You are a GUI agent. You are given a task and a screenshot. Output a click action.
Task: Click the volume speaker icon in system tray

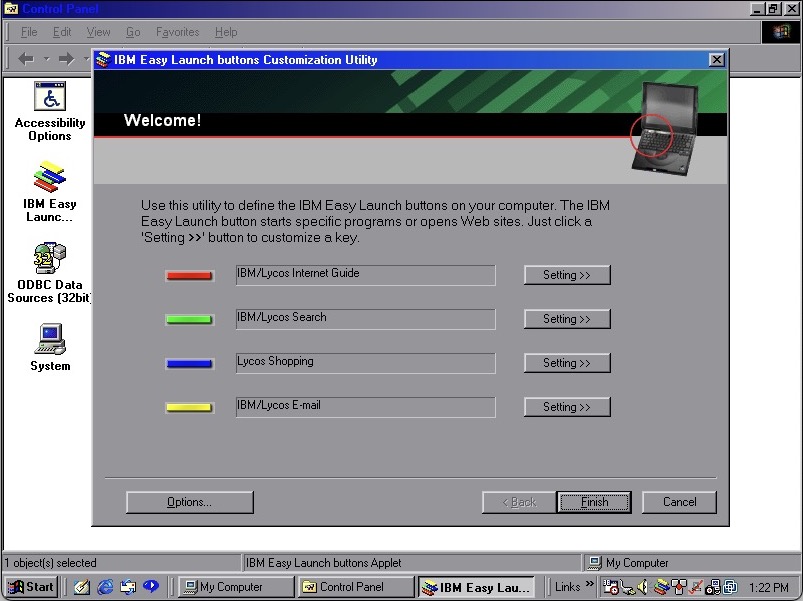(x=642, y=587)
